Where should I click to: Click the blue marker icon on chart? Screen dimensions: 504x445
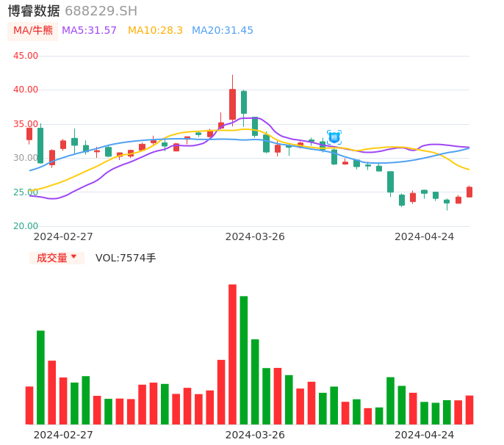click(334, 137)
